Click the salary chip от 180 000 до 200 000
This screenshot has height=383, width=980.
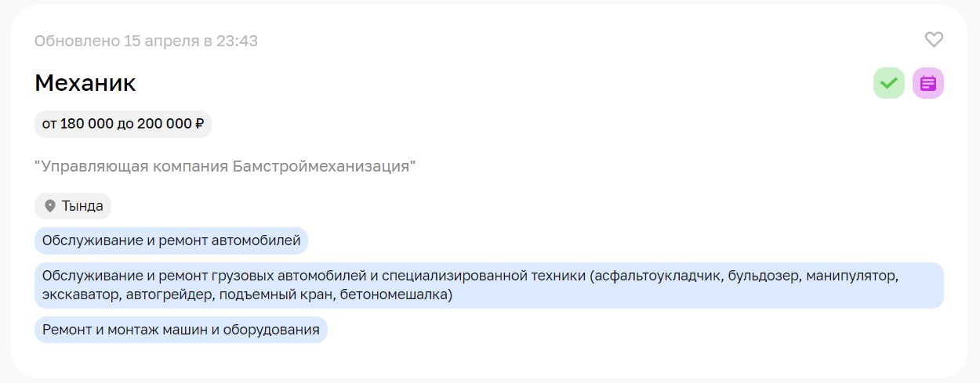[x=122, y=124]
